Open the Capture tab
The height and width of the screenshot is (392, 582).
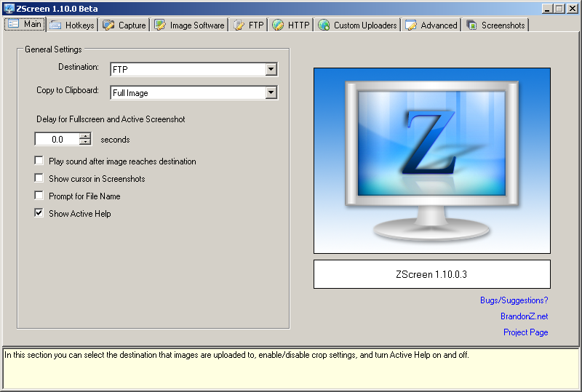coord(124,25)
